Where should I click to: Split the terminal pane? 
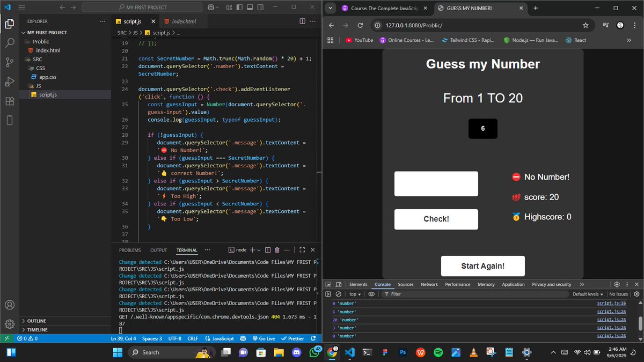click(x=267, y=250)
